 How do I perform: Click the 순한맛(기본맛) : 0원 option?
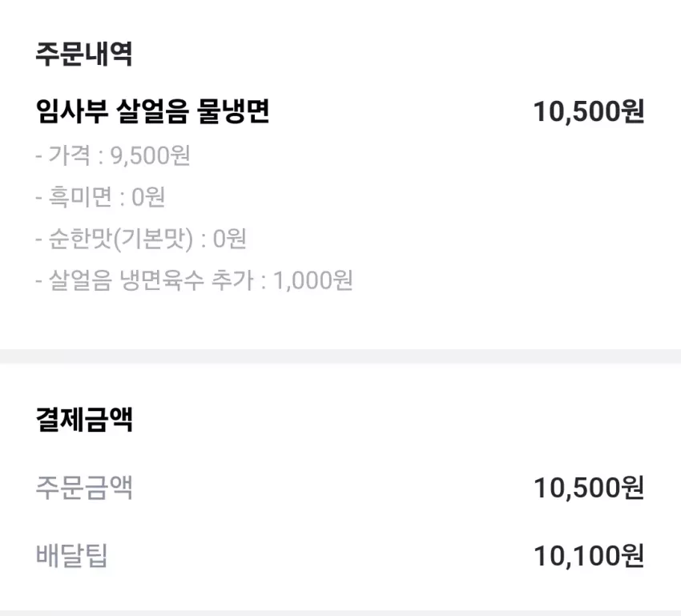[141, 239]
